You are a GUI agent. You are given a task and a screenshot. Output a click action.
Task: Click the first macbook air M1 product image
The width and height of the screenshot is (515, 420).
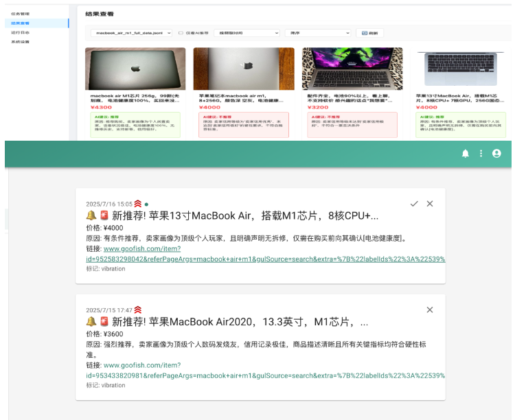tap(135, 69)
